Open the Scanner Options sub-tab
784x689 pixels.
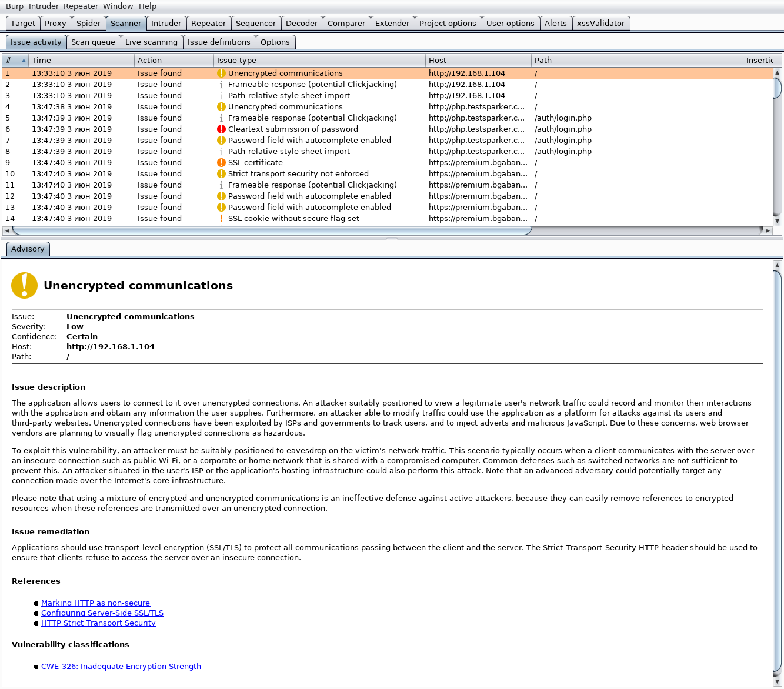(x=275, y=42)
